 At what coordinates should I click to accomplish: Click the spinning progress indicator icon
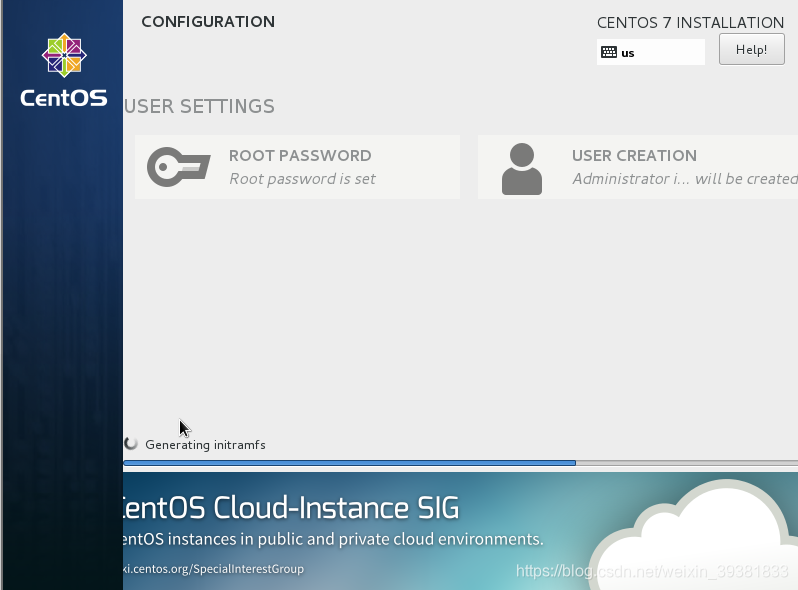[x=131, y=444]
